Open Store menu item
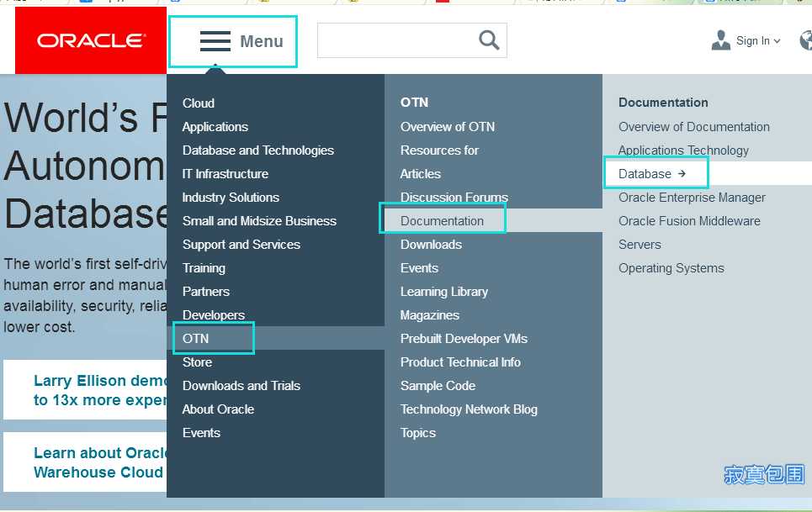The width and height of the screenshot is (812, 512). coord(197,362)
